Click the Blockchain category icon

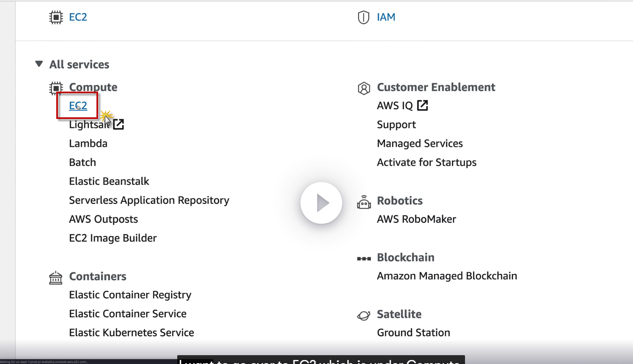pyautogui.click(x=364, y=258)
